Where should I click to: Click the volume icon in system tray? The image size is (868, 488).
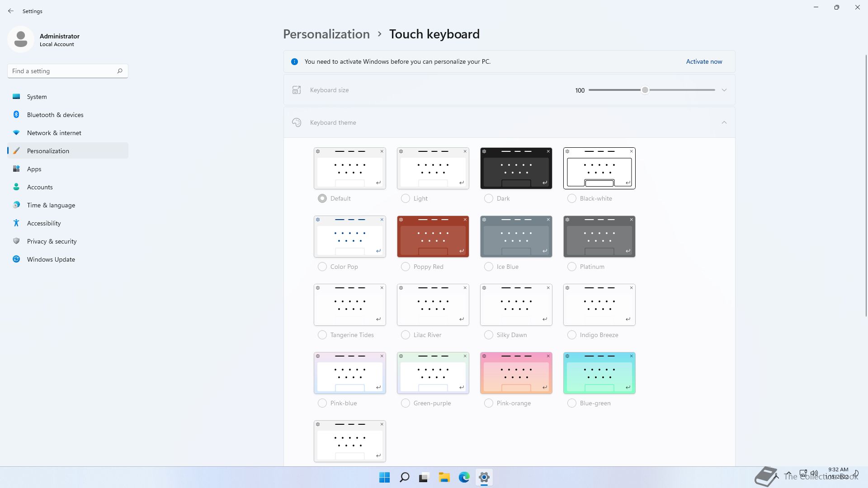814,474
